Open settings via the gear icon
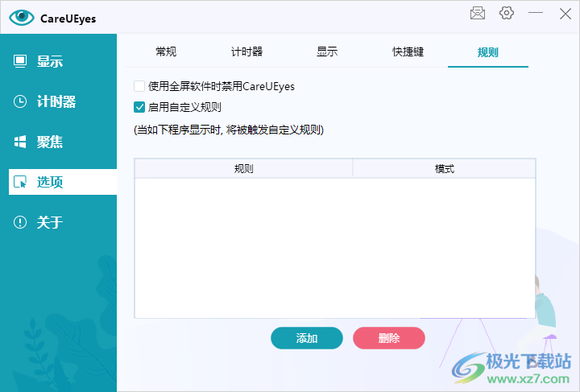580x392 pixels. coord(507,13)
